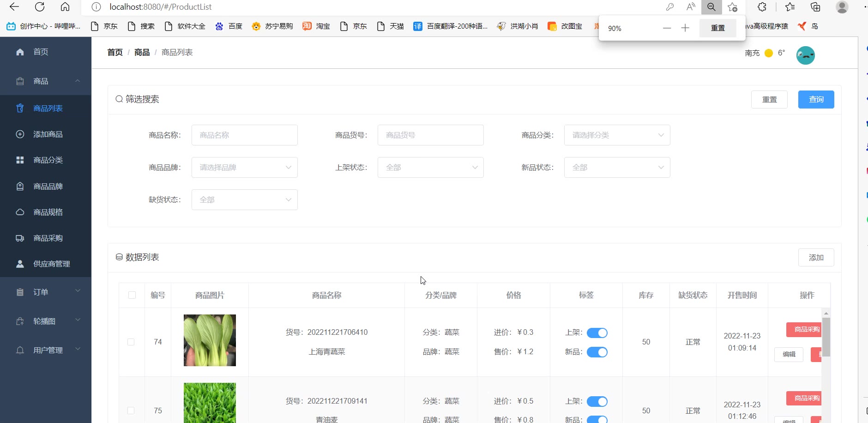
Task: Click the grid icon beside 商品分类
Action: tap(20, 160)
